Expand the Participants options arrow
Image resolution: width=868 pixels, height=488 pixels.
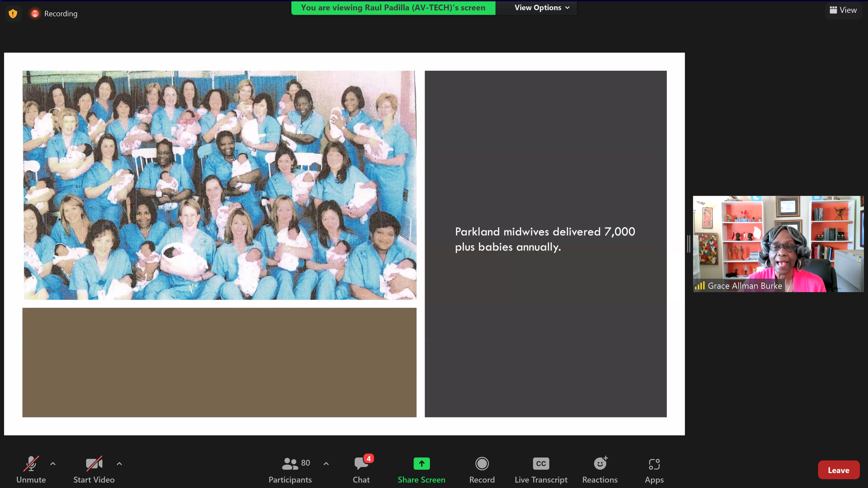click(x=326, y=463)
